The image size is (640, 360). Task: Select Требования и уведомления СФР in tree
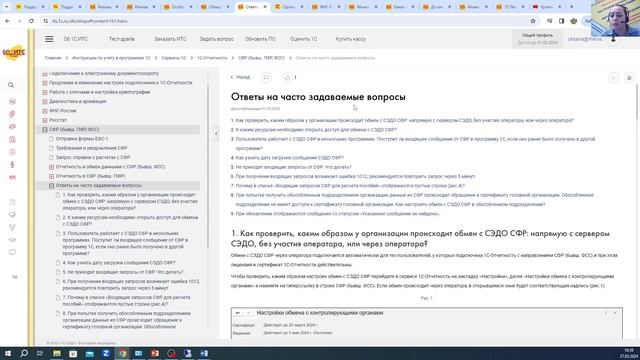(91, 148)
